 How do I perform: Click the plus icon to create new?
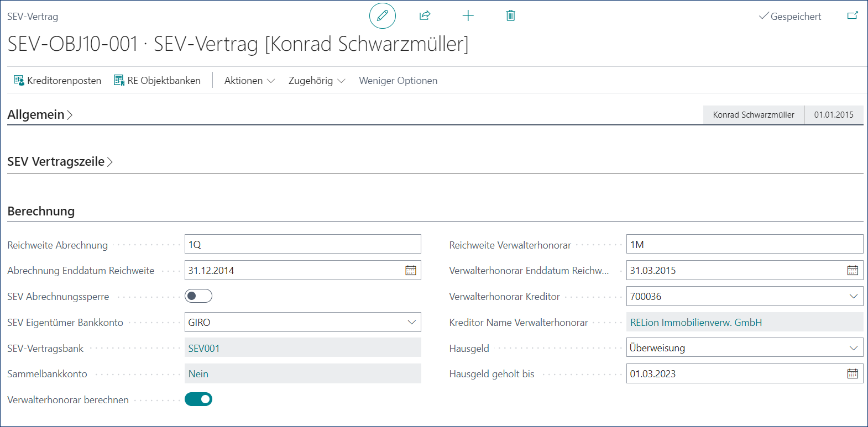[468, 15]
